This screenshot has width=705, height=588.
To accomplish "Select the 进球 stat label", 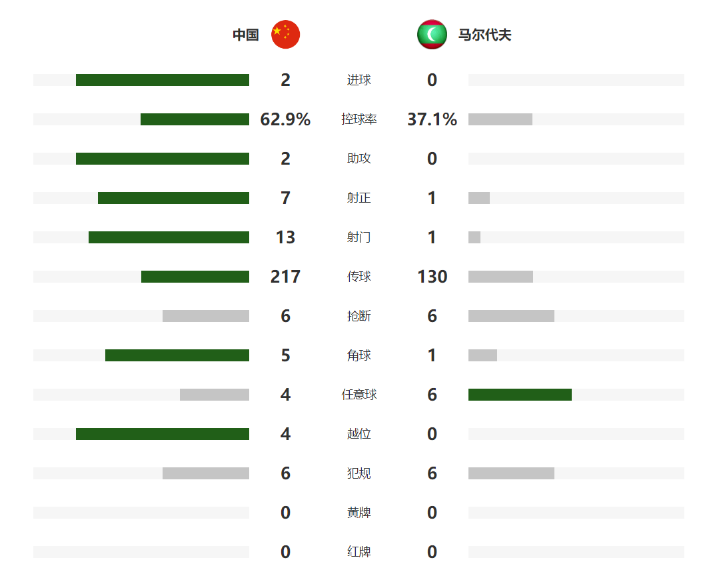I will pos(358,80).
